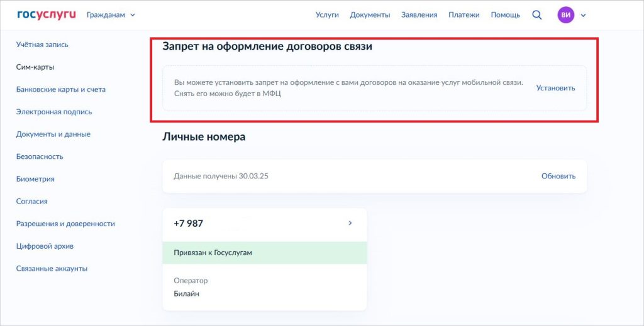
Task: Select Платежи in top navigation
Action: (x=464, y=15)
